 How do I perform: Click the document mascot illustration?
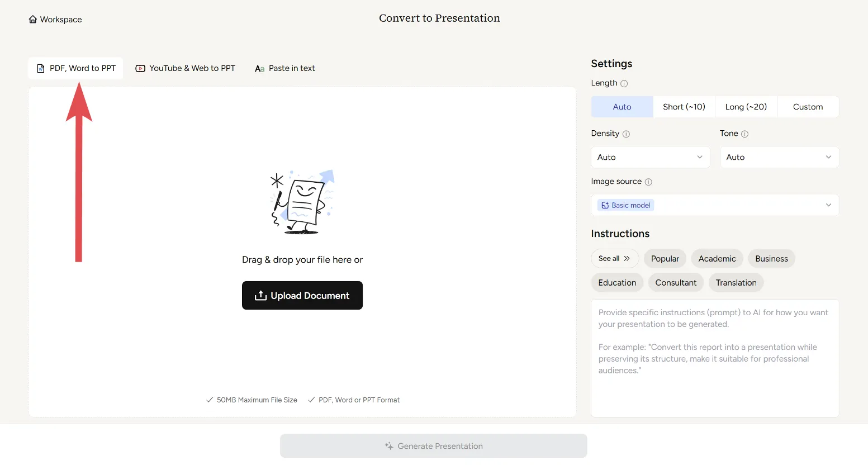302,202
